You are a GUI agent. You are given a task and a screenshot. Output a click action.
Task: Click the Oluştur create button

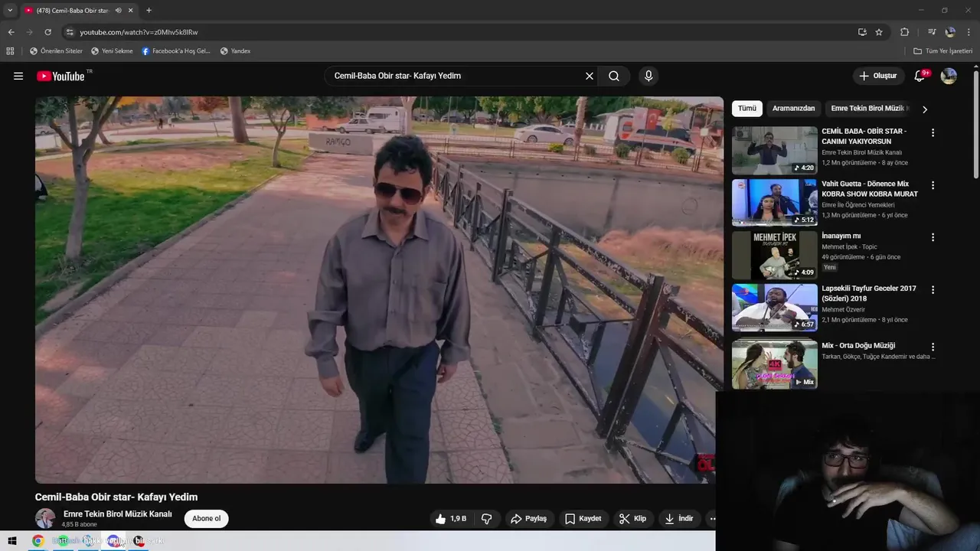tap(878, 76)
